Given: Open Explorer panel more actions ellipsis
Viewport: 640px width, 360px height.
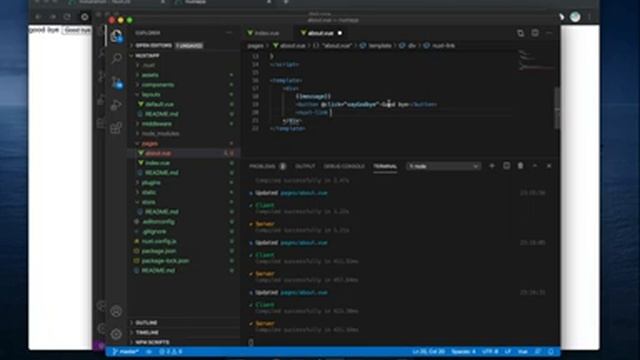Looking at the screenshot, I should pyautogui.click(x=229, y=33).
